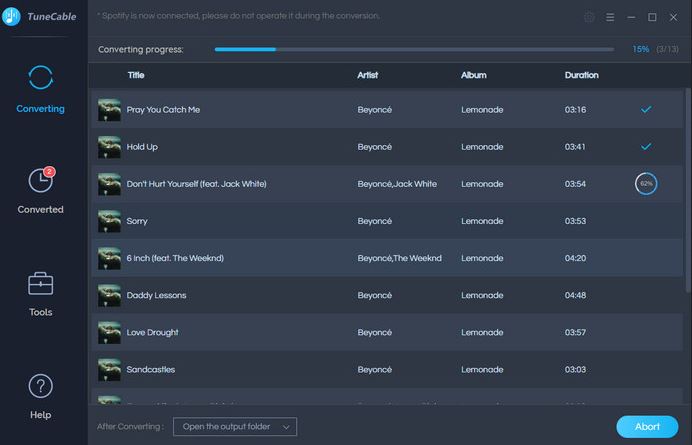Open the hamburger menu icon
Image resolution: width=692 pixels, height=445 pixels.
pyautogui.click(x=610, y=17)
